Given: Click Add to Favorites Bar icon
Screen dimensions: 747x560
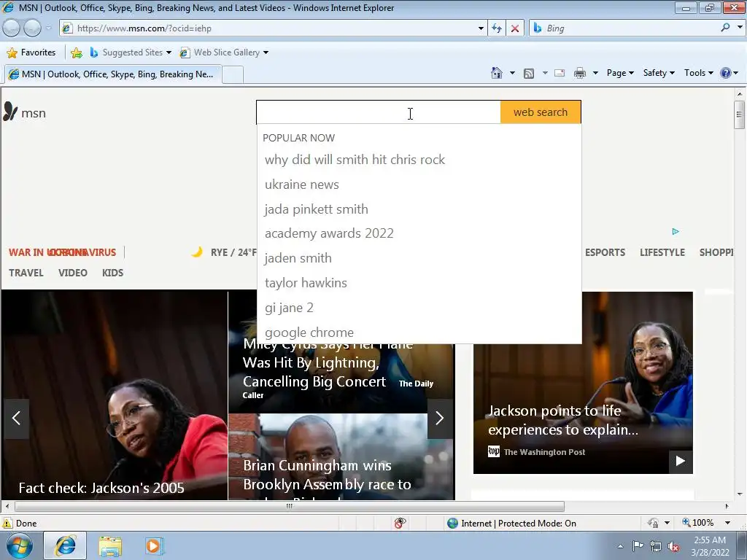Looking at the screenshot, I should click(x=76, y=52).
